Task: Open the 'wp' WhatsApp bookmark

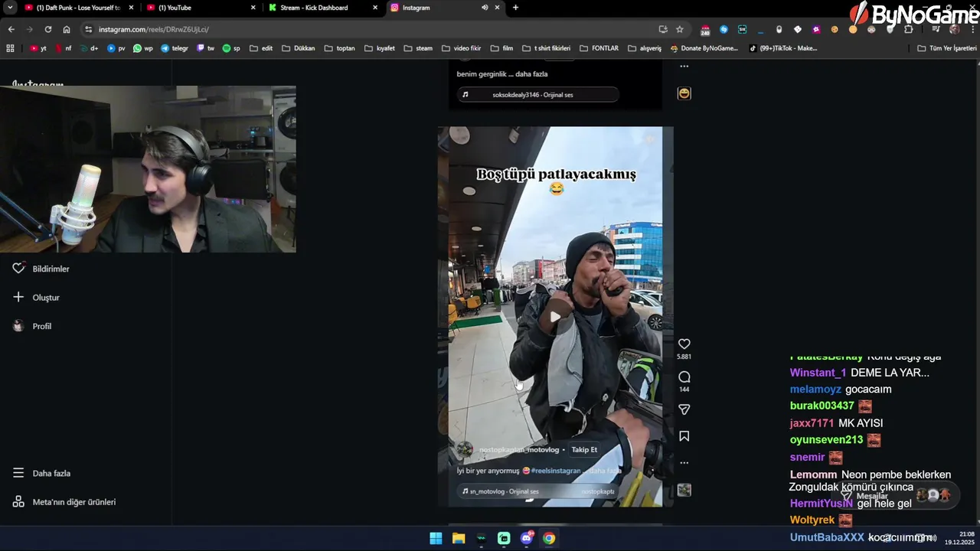Action: tap(143, 48)
